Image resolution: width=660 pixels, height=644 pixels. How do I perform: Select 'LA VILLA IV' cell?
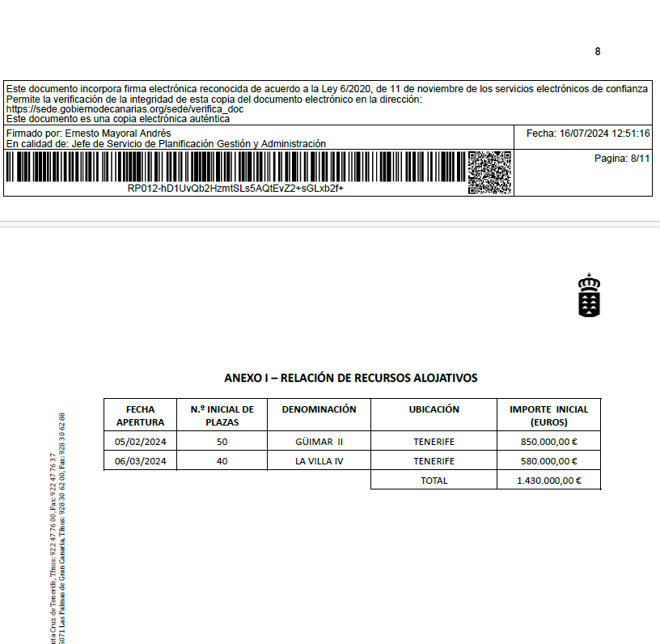click(x=319, y=461)
